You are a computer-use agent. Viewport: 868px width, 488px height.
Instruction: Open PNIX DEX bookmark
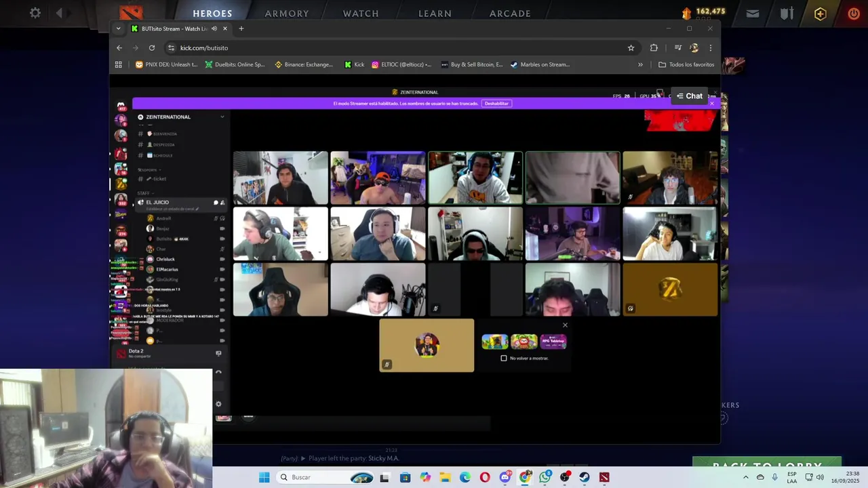point(166,64)
